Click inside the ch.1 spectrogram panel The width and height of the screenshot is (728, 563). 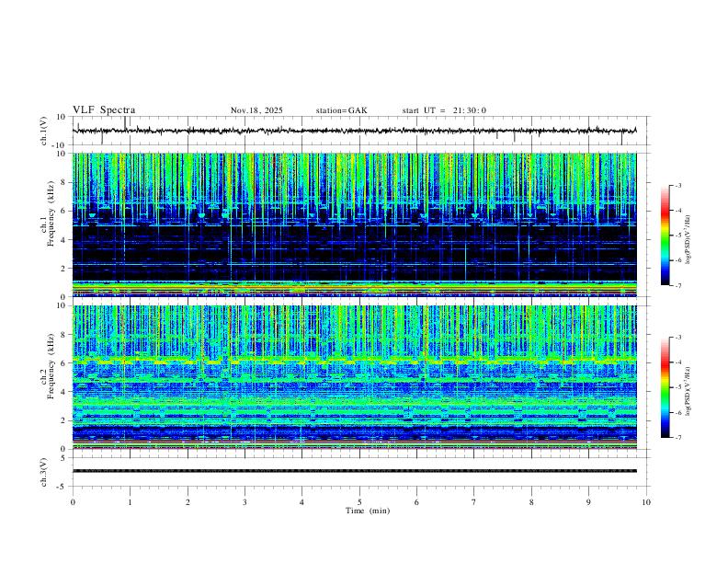click(355, 224)
